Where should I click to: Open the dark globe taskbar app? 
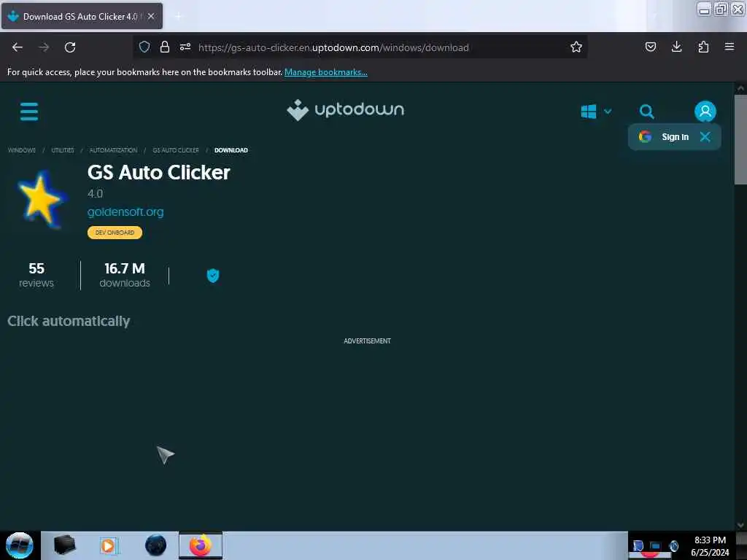click(x=155, y=545)
